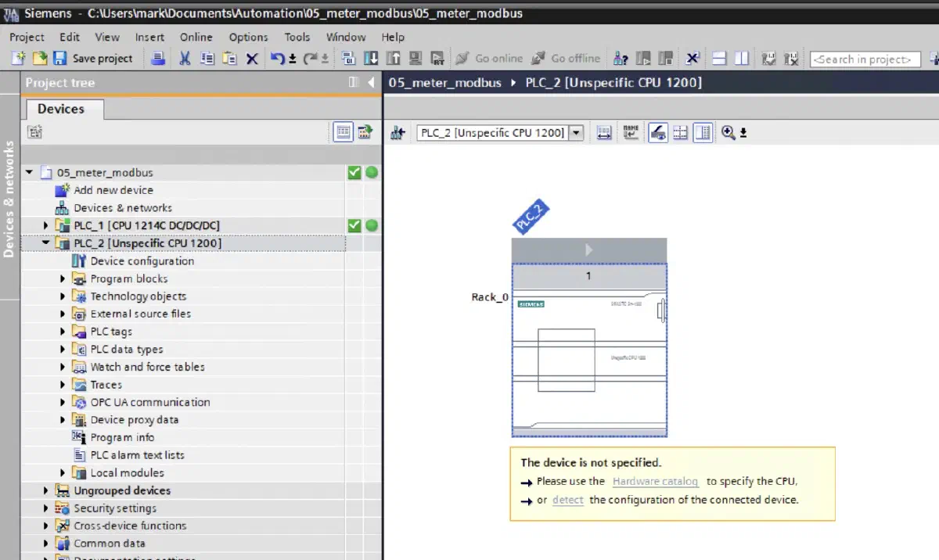Click the New project icon
This screenshot has height=560, width=939.
click(18, 59)
